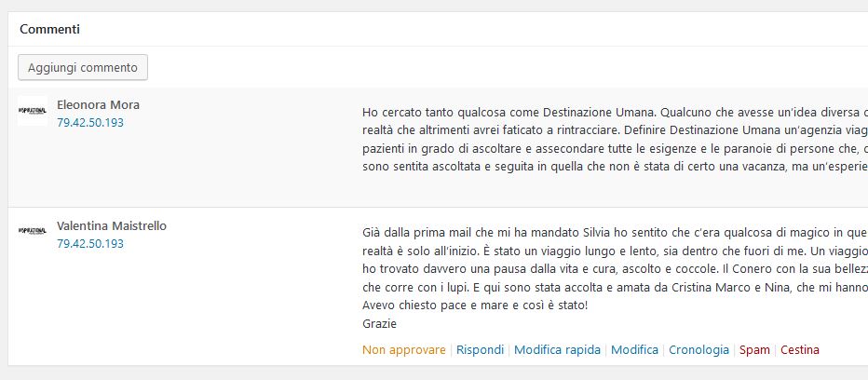
Task: Mark Valentina's comment as Spam
Action: tap(754, 350)
